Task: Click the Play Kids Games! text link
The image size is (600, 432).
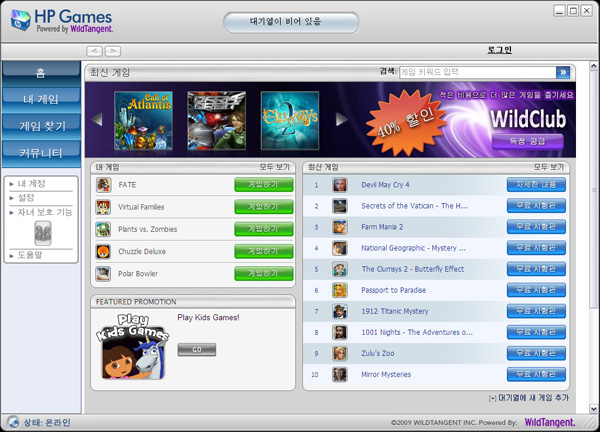Action: (x=208, y=317)
